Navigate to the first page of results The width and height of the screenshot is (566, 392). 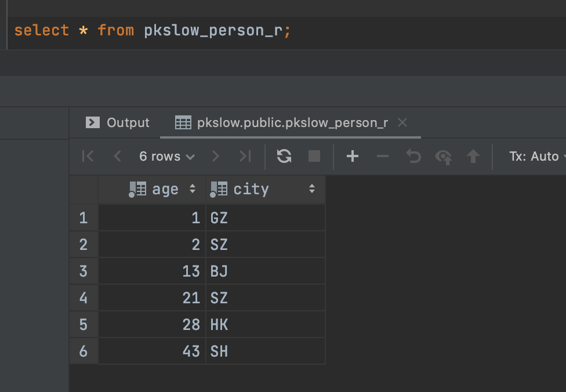coord(86,156)
